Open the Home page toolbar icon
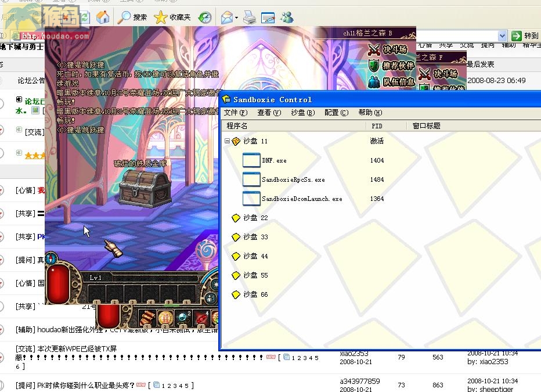This screenshot has width=541, height=392. 103,17
